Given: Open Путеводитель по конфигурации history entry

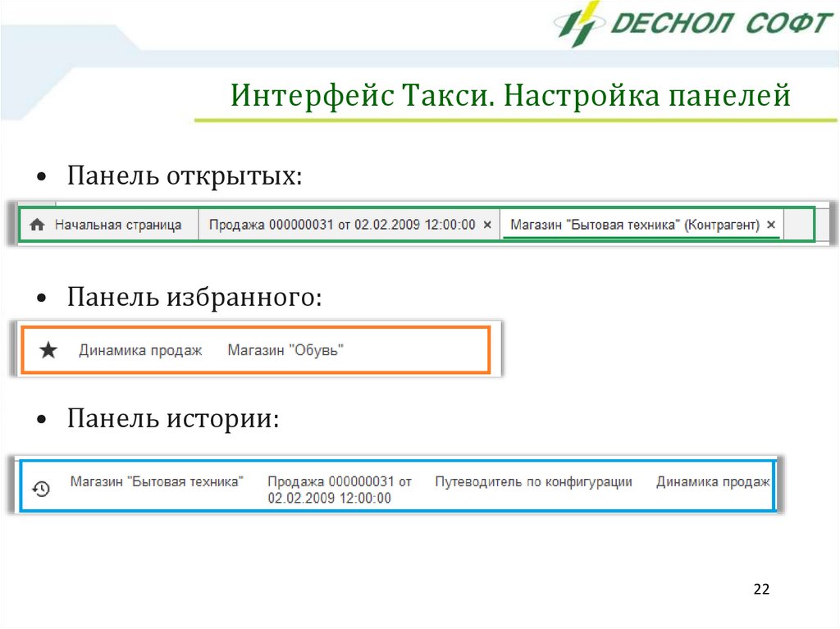Looking at the screenshot, I should pos(533,481).
